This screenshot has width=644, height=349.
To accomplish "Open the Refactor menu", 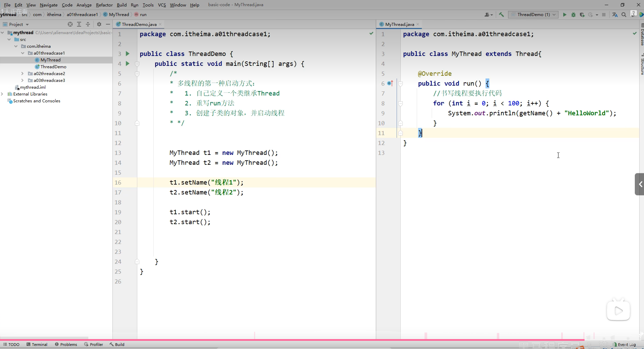I will [x=104, y=5].
